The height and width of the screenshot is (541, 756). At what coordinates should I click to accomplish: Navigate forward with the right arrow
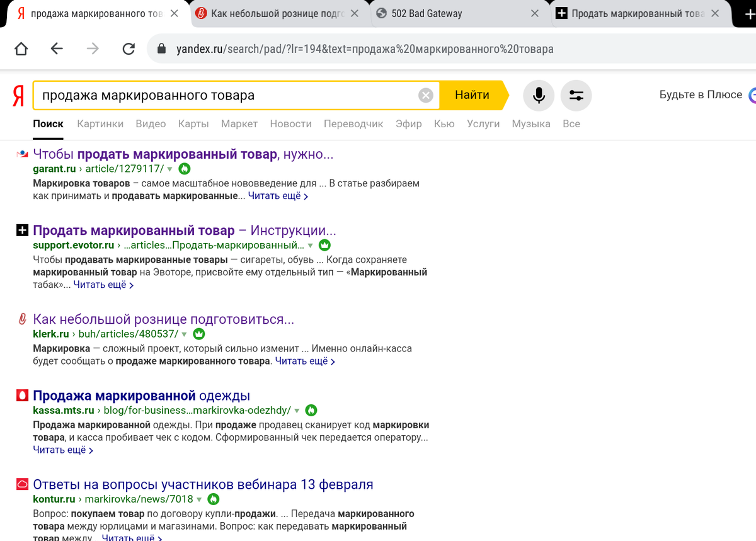click(x=93, y=49)
